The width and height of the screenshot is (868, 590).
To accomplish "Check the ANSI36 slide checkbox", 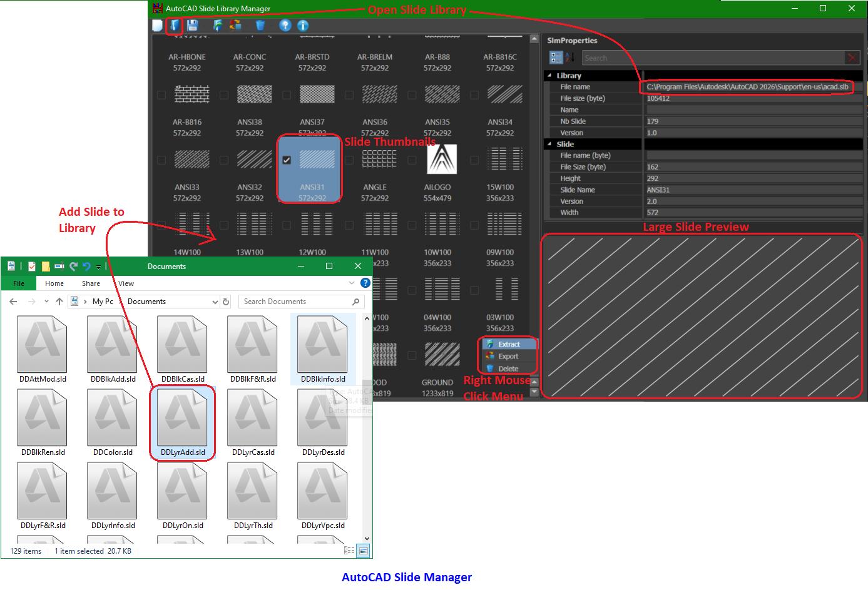I will pos(349,95).
